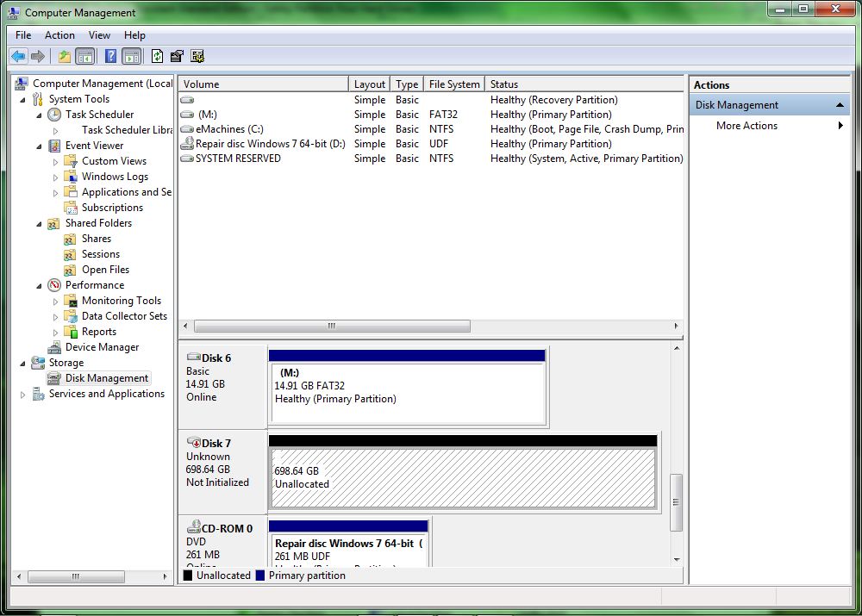
Task: Collapse the Disk Management actions group
Action: (x=840, y=103)
